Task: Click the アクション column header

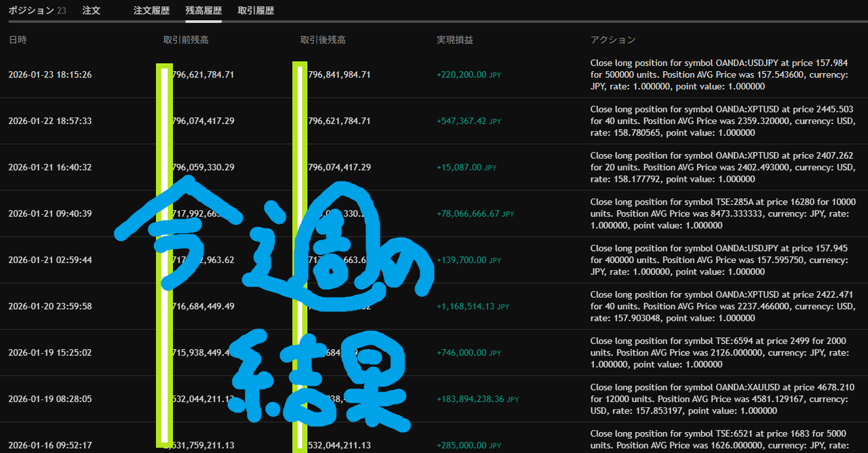Action: 613,40
